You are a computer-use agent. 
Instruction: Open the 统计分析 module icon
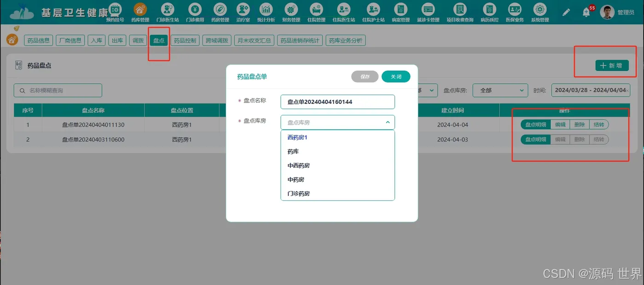point(266,9)
